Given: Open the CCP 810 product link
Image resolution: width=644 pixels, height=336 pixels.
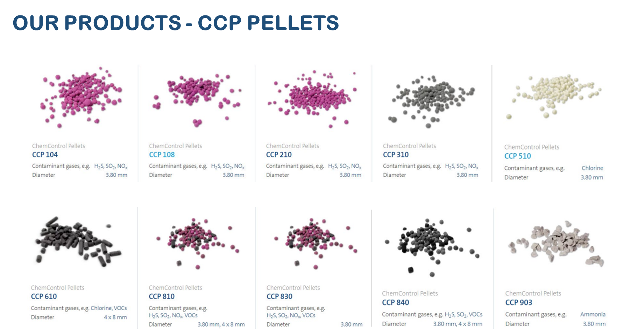Looking at the screenshot, I should point(162,296).
